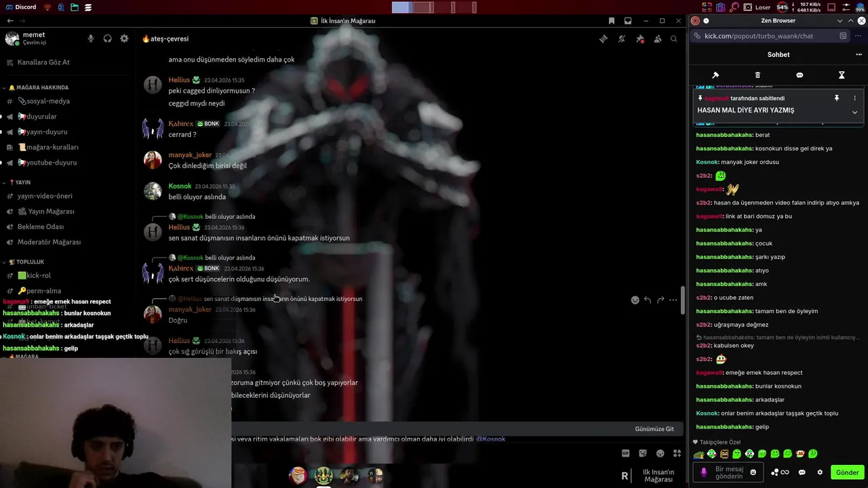
Task: Add reaction to hovered message
Action: pos(635,300)
